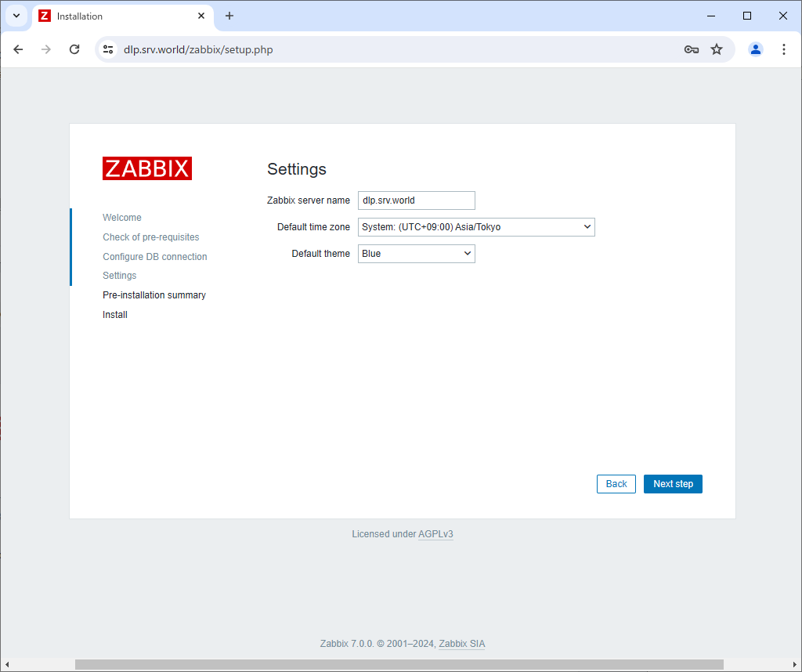The width and height of the screenshot is (802, 672).
Task: Minimize the browser window
Action: (711, 16)
